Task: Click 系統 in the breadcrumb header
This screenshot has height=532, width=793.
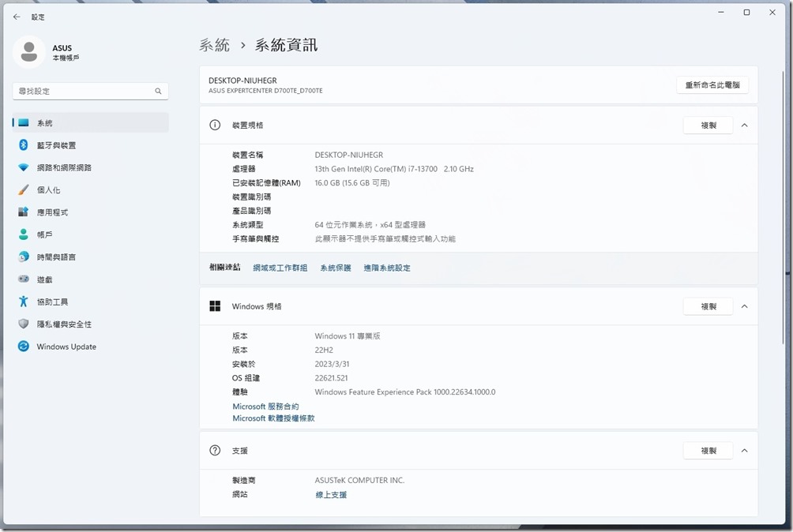Action: click(x=214, y=45)
